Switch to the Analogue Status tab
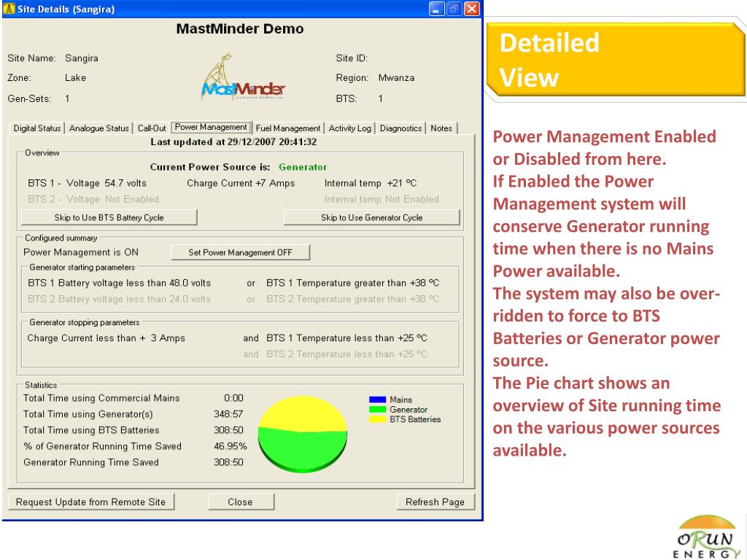Image resolution: width=747 pixels, height=560 pixels. pos(98,128)
